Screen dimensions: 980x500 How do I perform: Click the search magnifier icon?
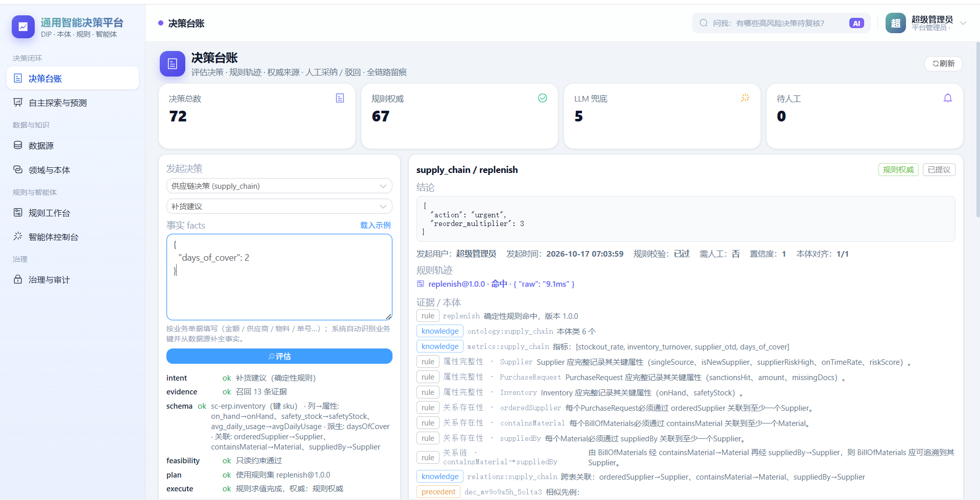tap(703, 23)
